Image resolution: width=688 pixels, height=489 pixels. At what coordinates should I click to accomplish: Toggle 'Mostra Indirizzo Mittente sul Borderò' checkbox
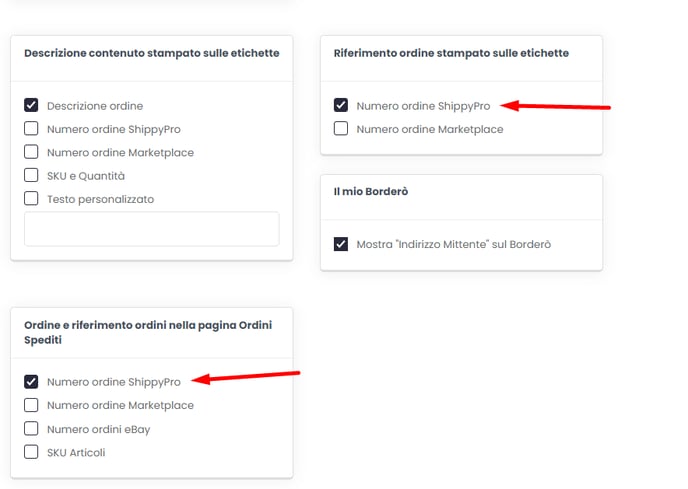(341, 244)
